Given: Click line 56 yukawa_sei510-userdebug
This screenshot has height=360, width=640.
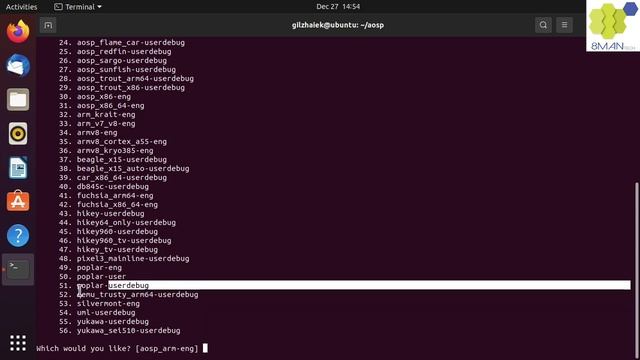Looking at the screenshot, I should point(120,330).
